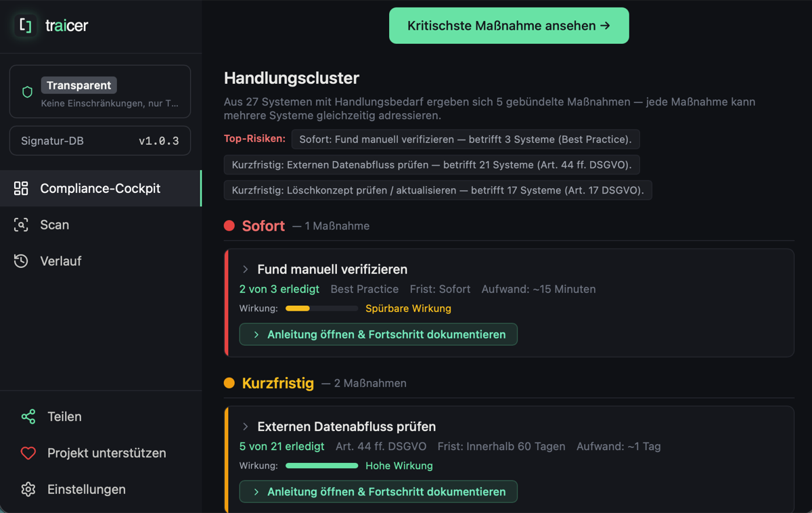This screenshot has height=513, width=812.
Task: Open Anleitung öffnen under Externen Datenabfluss prüfen
Action: 378,491
